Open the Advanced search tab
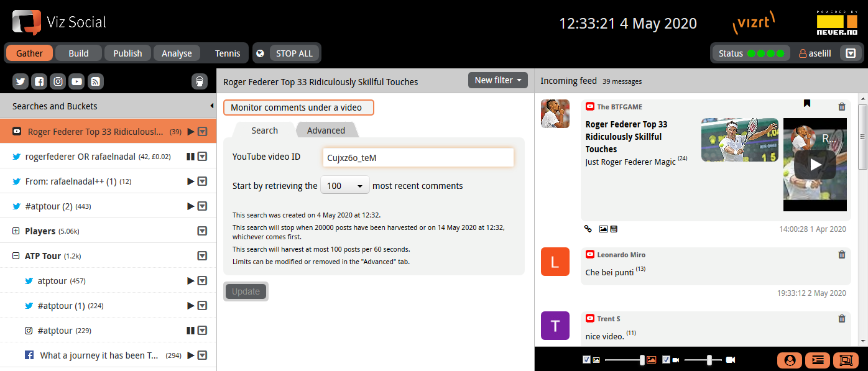Viewport: 868px width, 371px height. 326,130
